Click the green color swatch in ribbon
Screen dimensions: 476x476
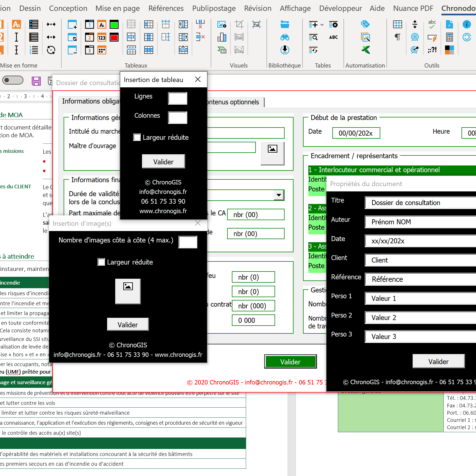pos(114,25)
